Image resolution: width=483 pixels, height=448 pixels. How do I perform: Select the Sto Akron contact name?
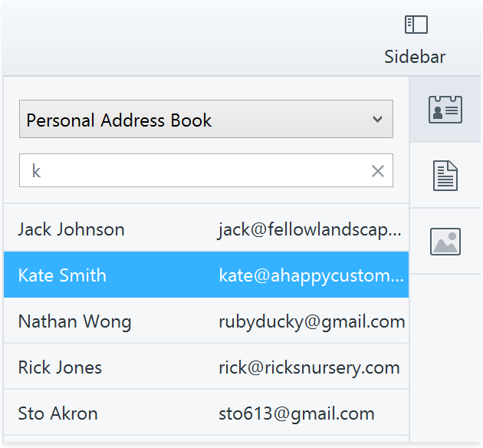[x=58, y=413]
